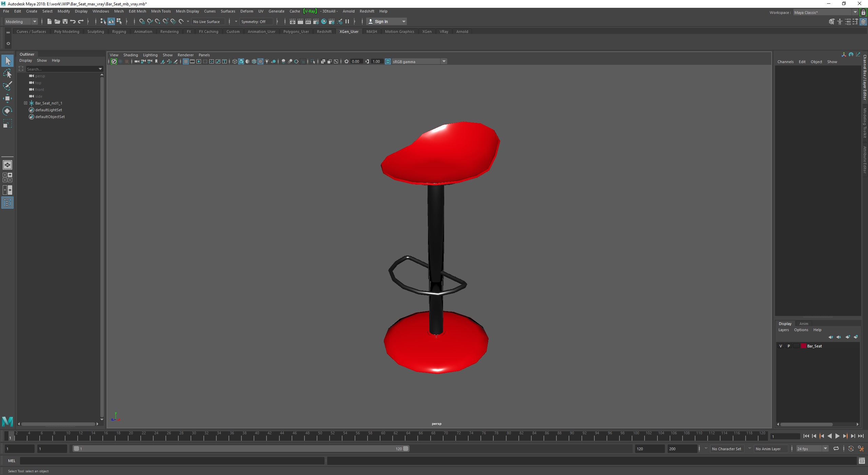Viewport: 868px width, 475px height.
Task: Change the Bar_Seat layer color swatch
Action: pos(803,346)
